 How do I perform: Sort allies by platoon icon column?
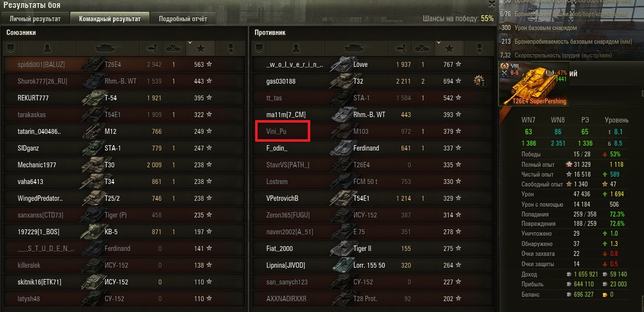click(10, 48)
